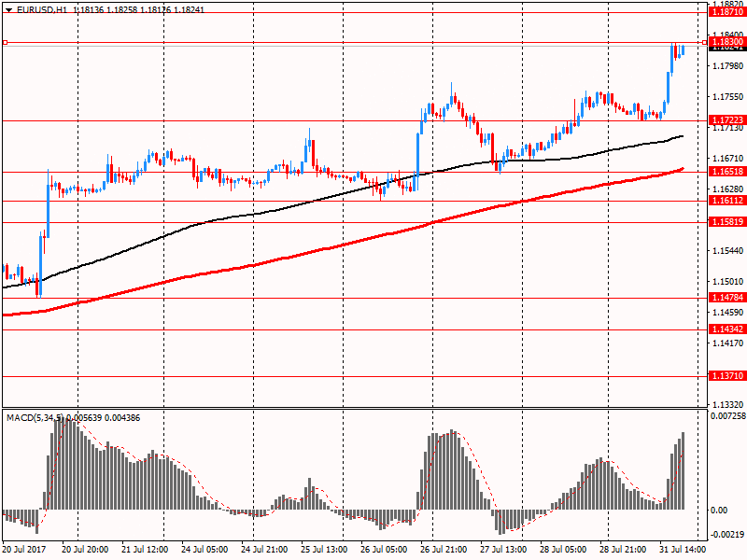Viewport: 747px width, 560px height.
Task: Select the EURUSD,H1 symbol title text
Action: [x=42, y=9]
